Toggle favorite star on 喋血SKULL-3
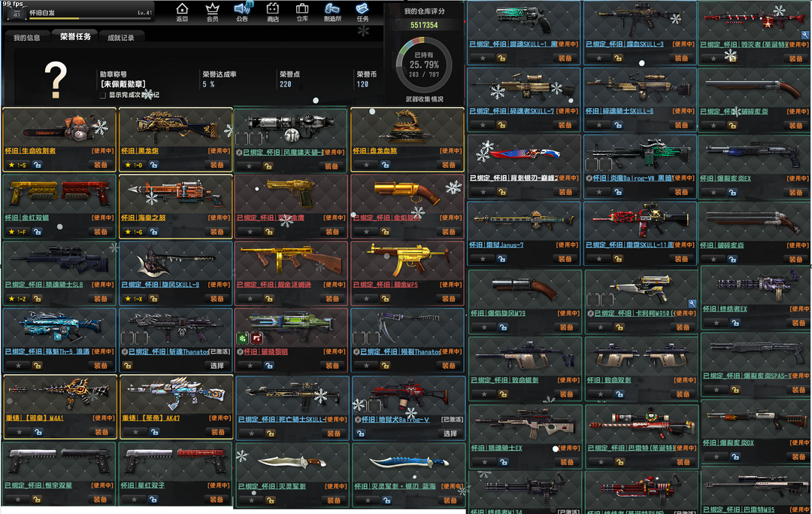The image size is (812, 514). (x=600, y=58)
